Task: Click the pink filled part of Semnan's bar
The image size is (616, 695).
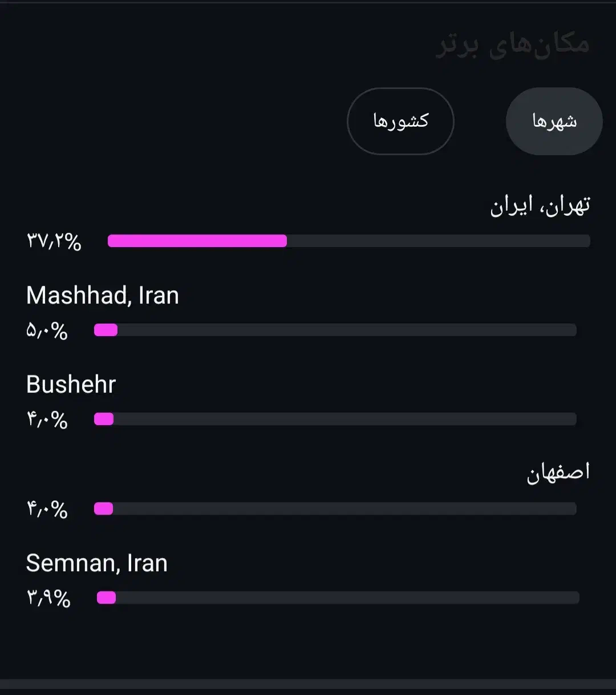Action: pos(106,597)
